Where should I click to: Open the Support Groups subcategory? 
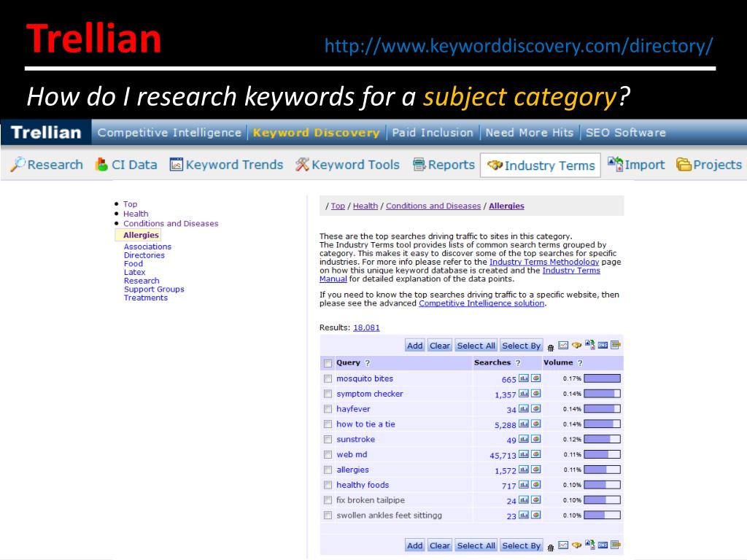[x=154, y=289]
